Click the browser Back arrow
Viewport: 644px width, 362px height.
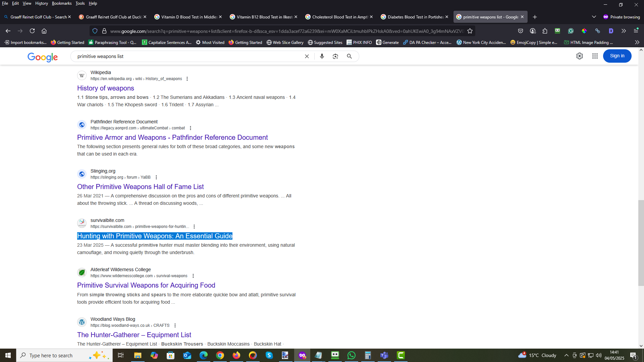(8, 31)
